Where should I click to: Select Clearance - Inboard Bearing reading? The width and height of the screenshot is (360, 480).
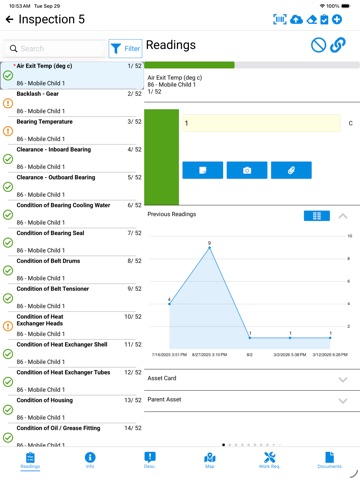point(72,158)
